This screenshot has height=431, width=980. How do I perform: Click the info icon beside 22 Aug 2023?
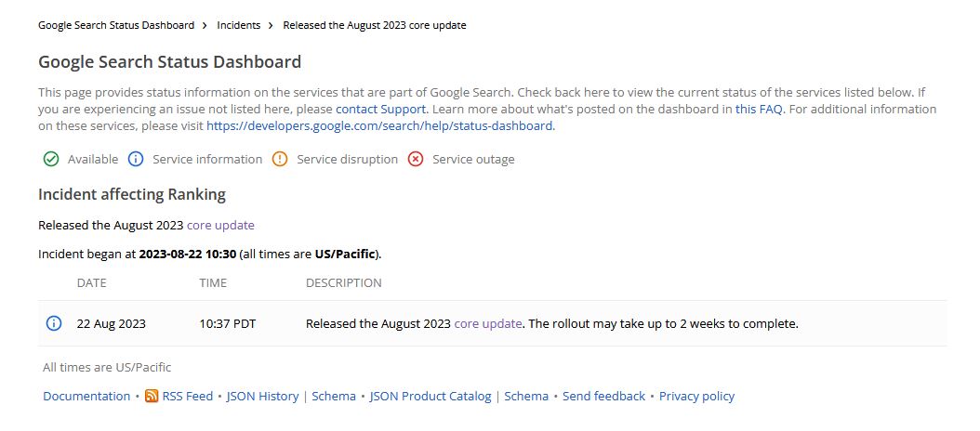tap(53, 324)
